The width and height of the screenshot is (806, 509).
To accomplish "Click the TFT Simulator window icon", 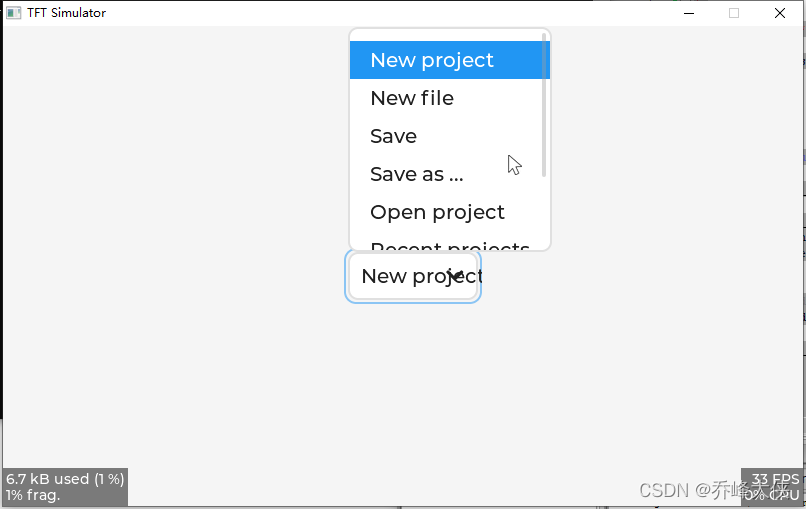I will point(13,13).
